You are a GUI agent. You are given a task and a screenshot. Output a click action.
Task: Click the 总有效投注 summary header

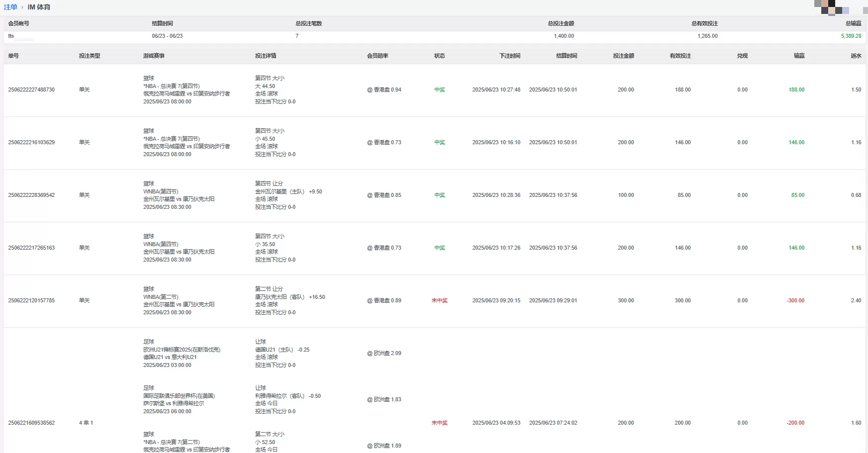click(x=704, y=23)
